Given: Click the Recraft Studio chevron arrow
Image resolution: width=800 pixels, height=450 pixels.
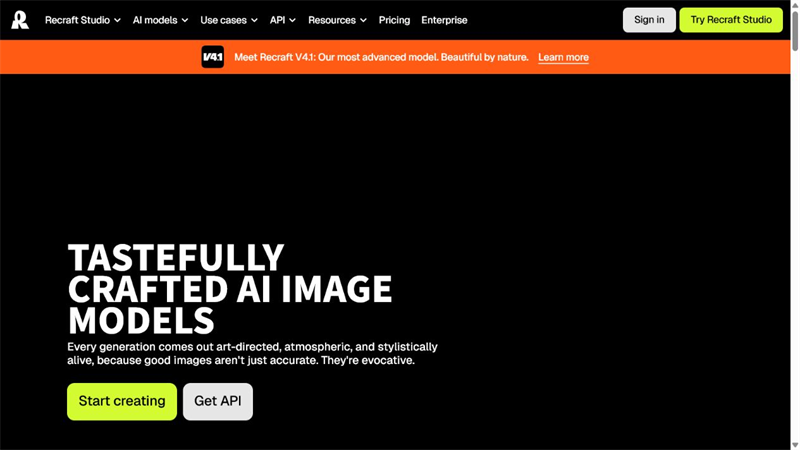Looking at the screenshot, I should [x=117, y=20].
